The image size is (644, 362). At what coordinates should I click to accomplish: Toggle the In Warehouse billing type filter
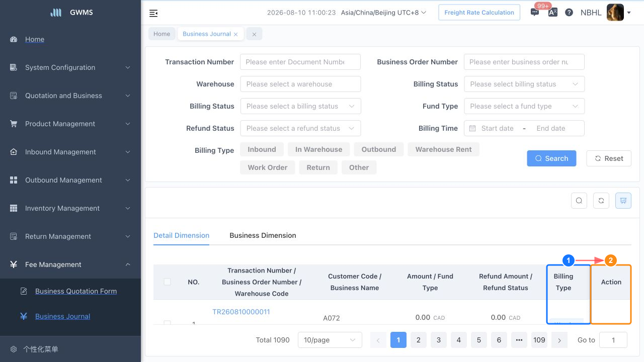click(318, 149)
